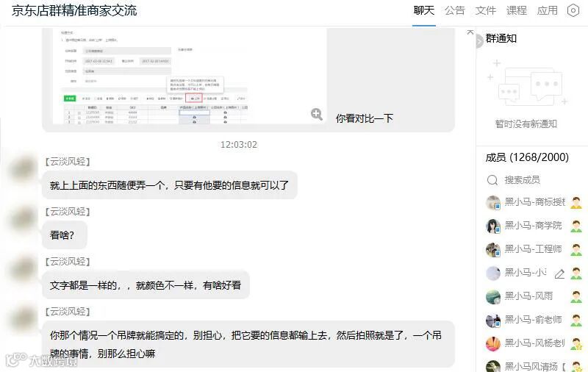Click the 12:03:02 timestamp
Screen dimensions: 588x372
tap(238, 145)
